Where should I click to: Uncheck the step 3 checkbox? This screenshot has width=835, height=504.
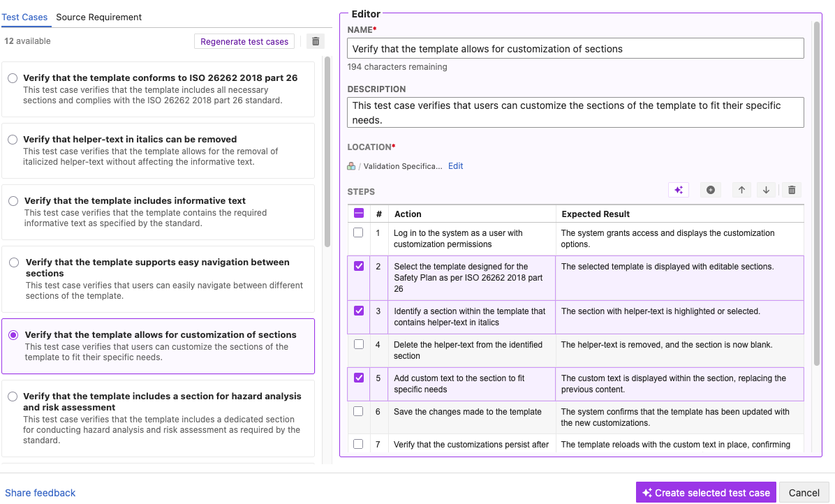click(x=359, y=311)
